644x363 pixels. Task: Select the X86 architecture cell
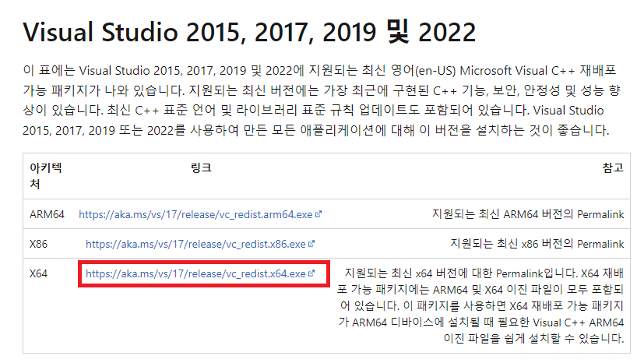coord(39,244)
